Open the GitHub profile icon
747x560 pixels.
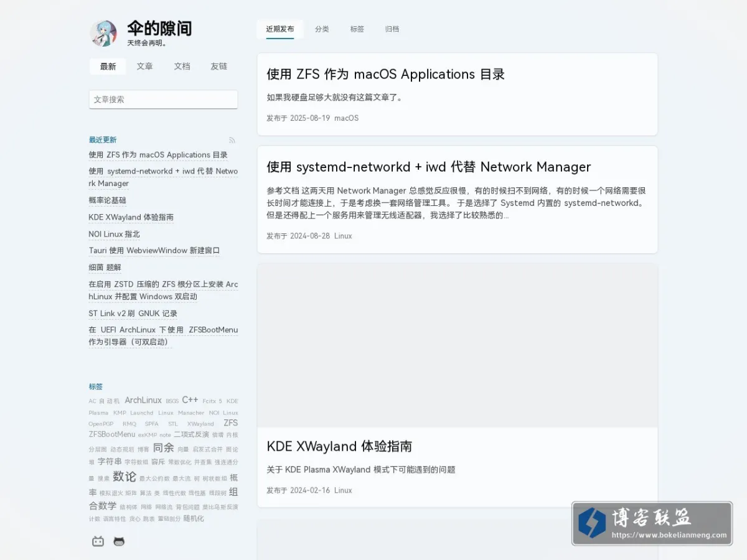click(x=119, y=541)
